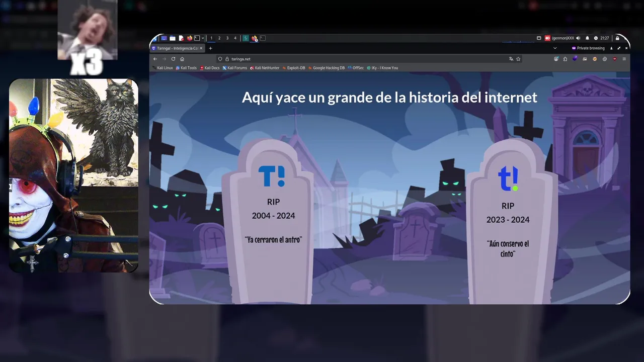
Task: Switch to workspace 2
Action: click(x=219, y=38)
